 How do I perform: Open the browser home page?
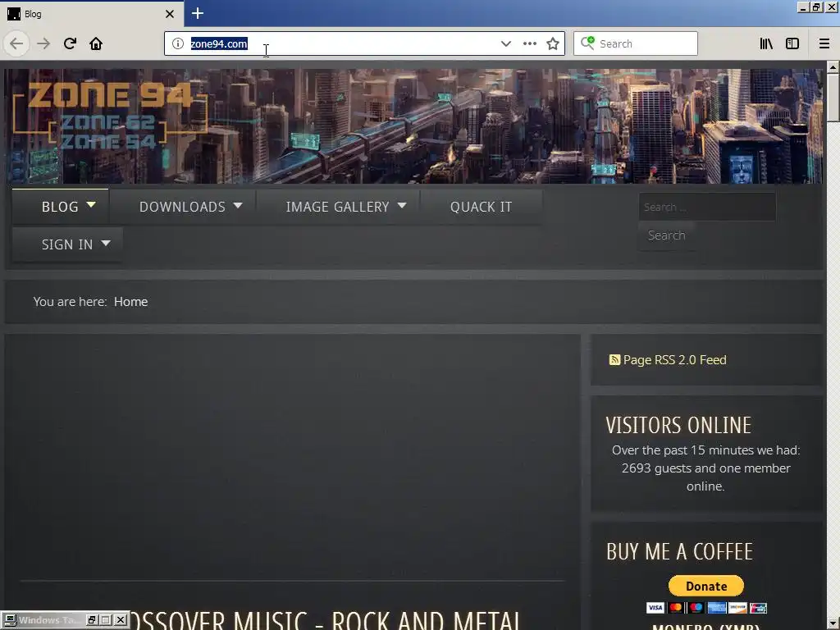(96, 43)
